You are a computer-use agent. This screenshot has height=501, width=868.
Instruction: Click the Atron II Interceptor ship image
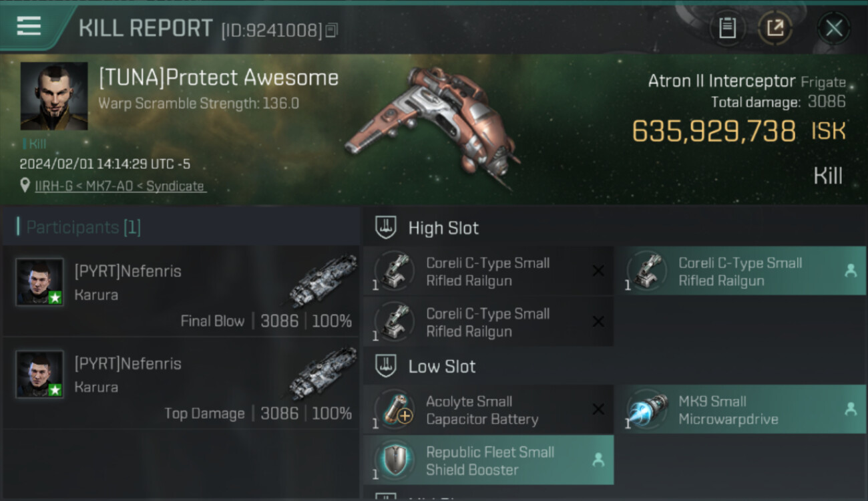point(431,127)
